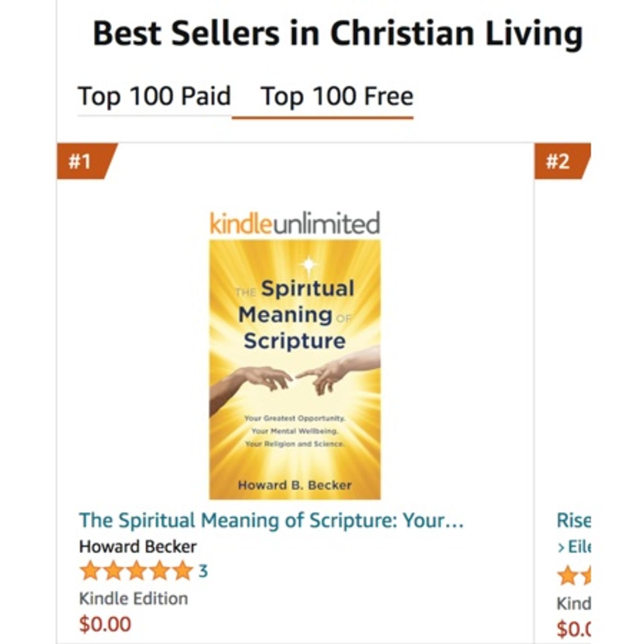Image resolution: width=644 pixels, height=644 pixels.
Task: Click the second book's author link with chevron
Action: (x=574, y=547)
